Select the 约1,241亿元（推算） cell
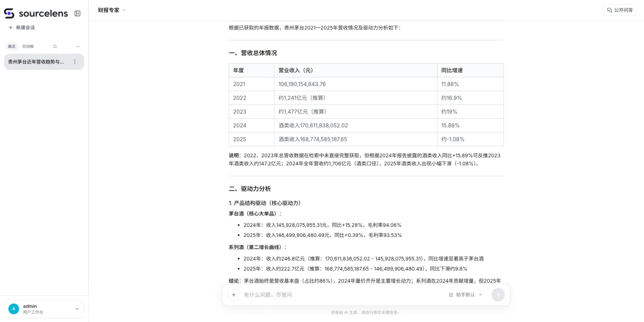Screen dimensions: 644x322 tap(355, 98)
